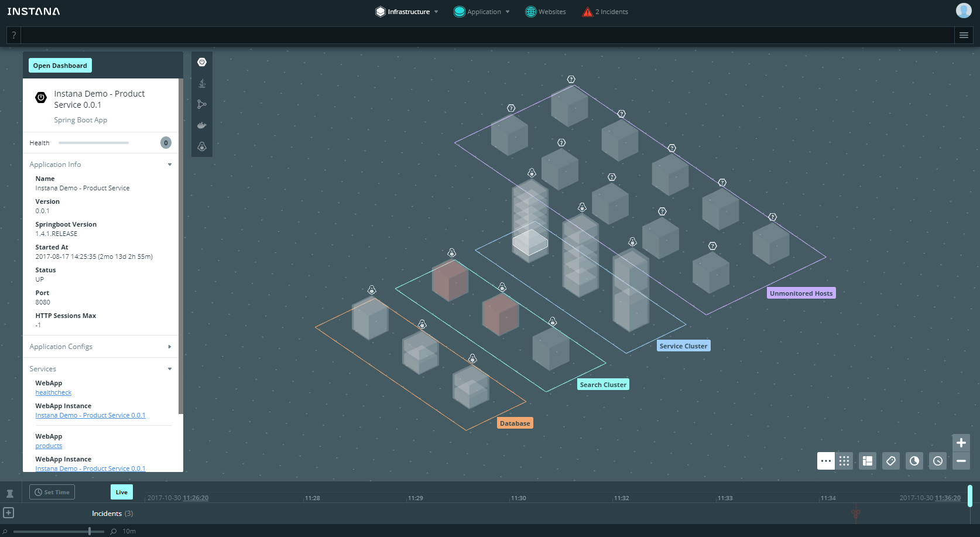Select the highlighted white cube in Service Cluster
This screenshot has width=980, height=537.
click(530, 242)
